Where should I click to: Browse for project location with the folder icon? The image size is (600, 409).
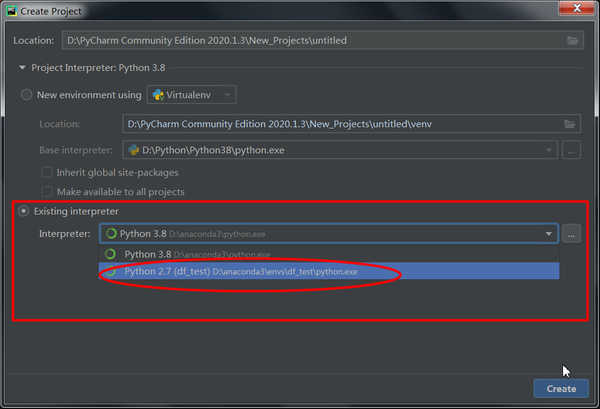572,40
